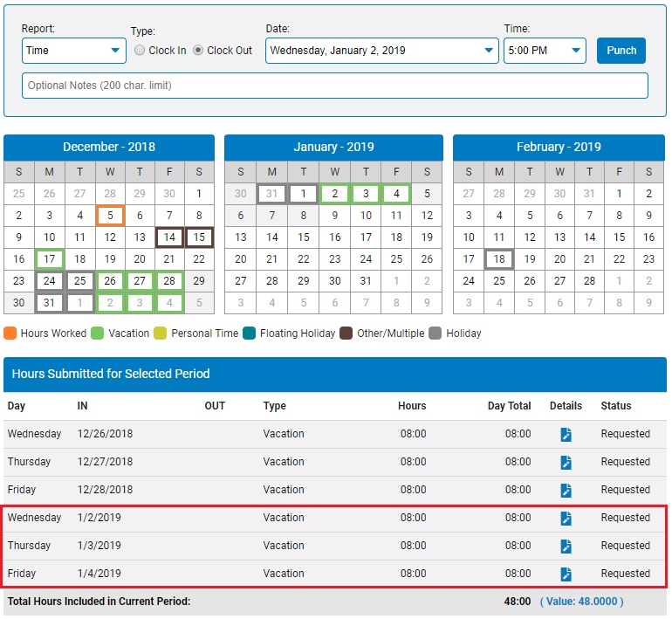Expand the Time dropdown set to 5:00 PM
Viewport: 672px width, 619px height.
tap(544, 51)
